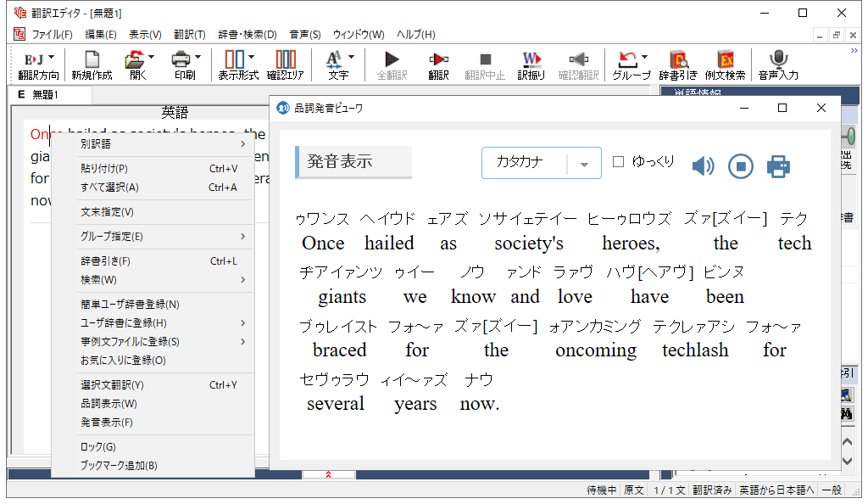Click the speaker icon to play pronunciation
Image resolution: width=868 pixels, height=504 pixels.
703,165
